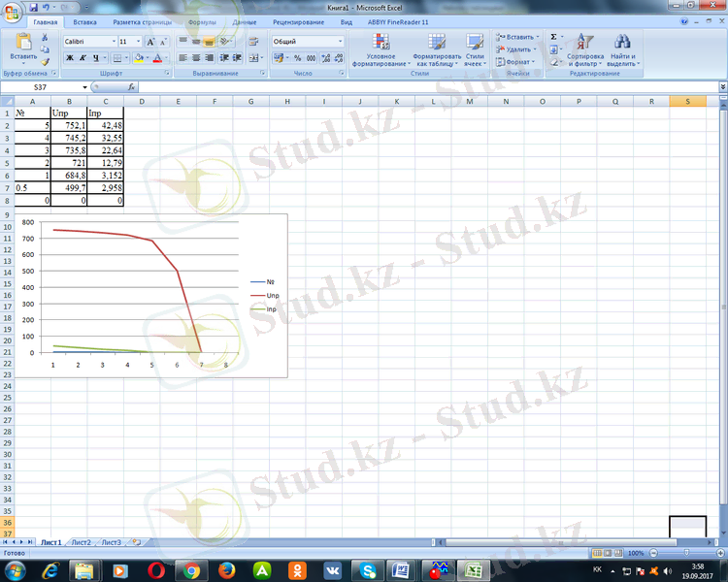
Task: Expand the Name Box dropdown arrow
Action: pos(85,86)
